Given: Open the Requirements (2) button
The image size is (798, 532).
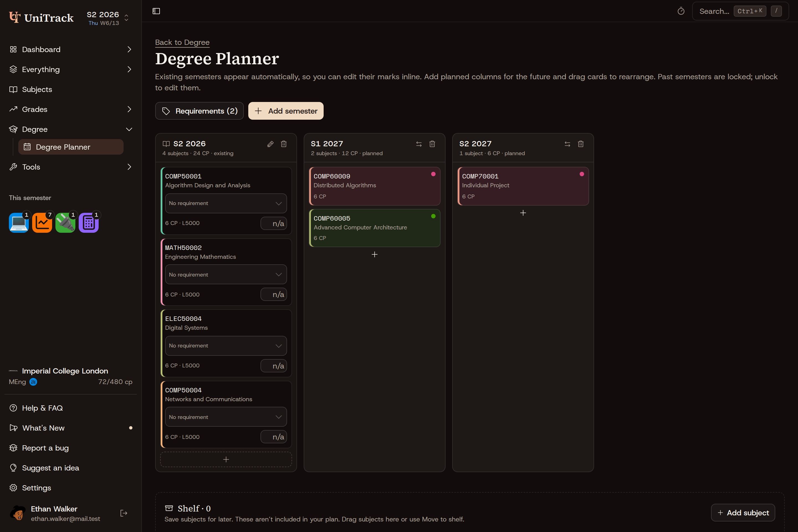Looking at the screenshot, I should coord(199,111).
